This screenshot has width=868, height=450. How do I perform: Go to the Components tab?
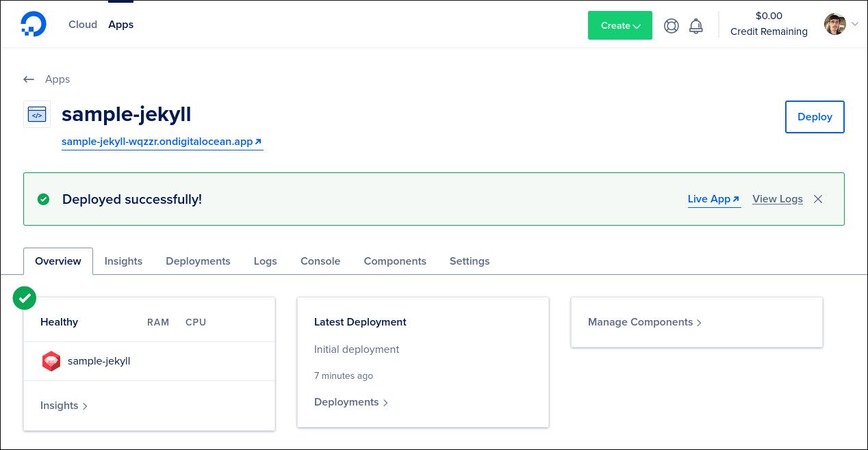[395, 261]
